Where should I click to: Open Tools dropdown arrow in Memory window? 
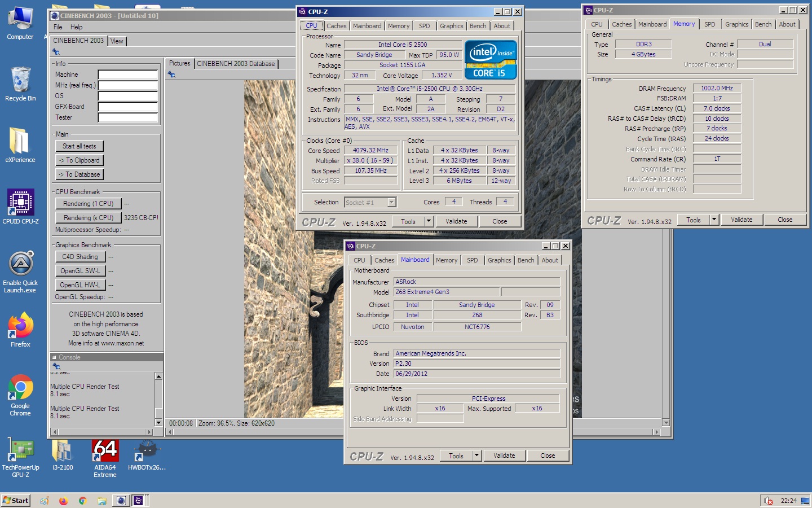tap(714, 220)
